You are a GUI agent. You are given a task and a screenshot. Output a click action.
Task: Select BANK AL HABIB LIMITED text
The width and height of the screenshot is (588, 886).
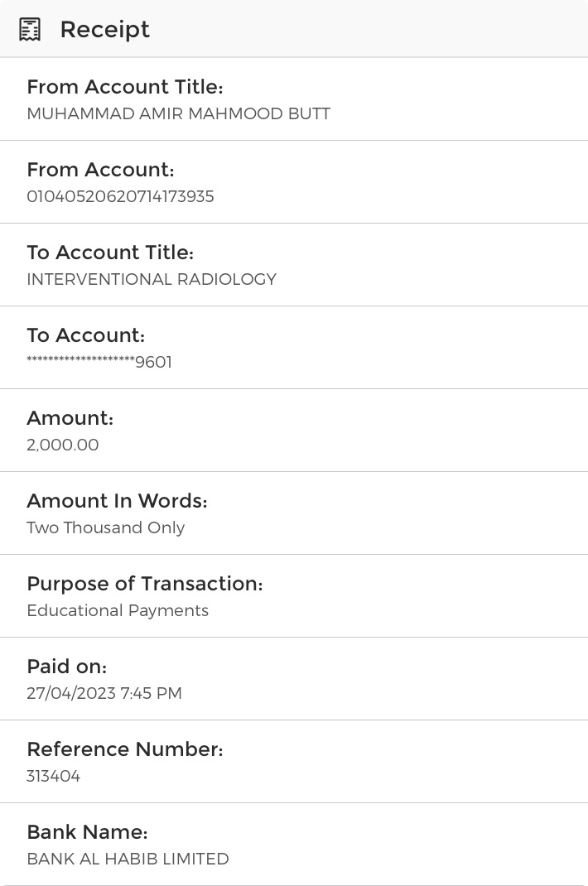point(128,860)
